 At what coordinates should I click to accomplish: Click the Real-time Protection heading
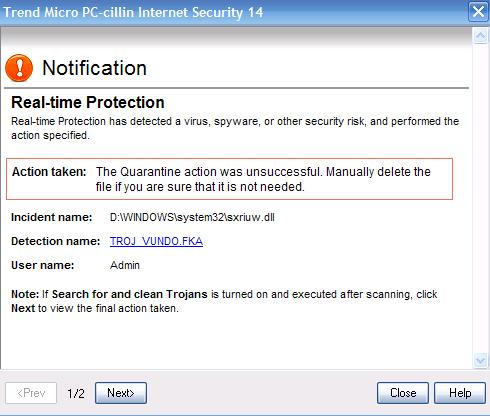click(88, 102)
